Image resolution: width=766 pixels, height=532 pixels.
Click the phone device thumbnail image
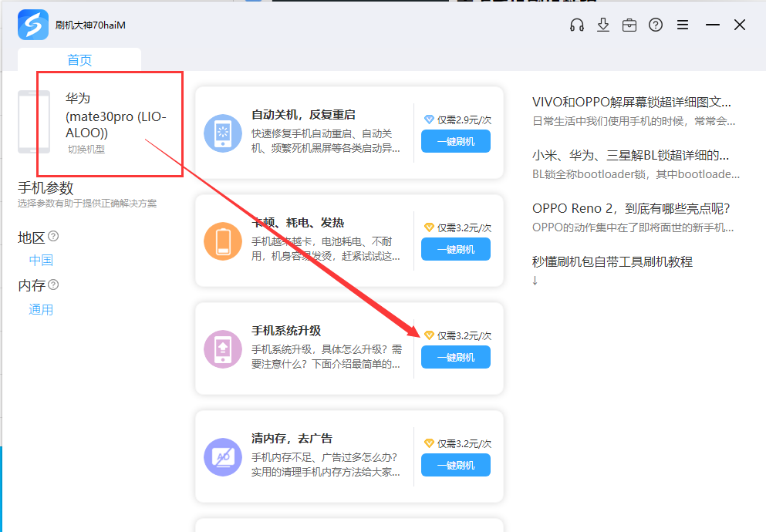click(x=34, y=122)
